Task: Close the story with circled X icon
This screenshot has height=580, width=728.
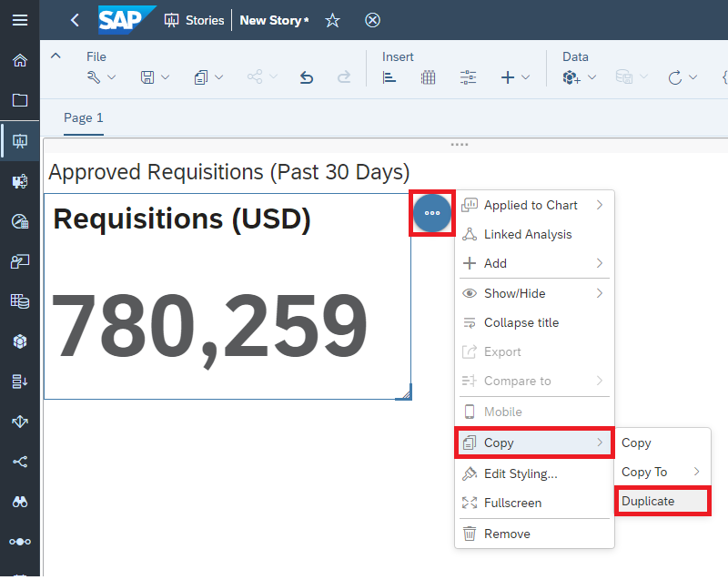Action: [372, 20]
